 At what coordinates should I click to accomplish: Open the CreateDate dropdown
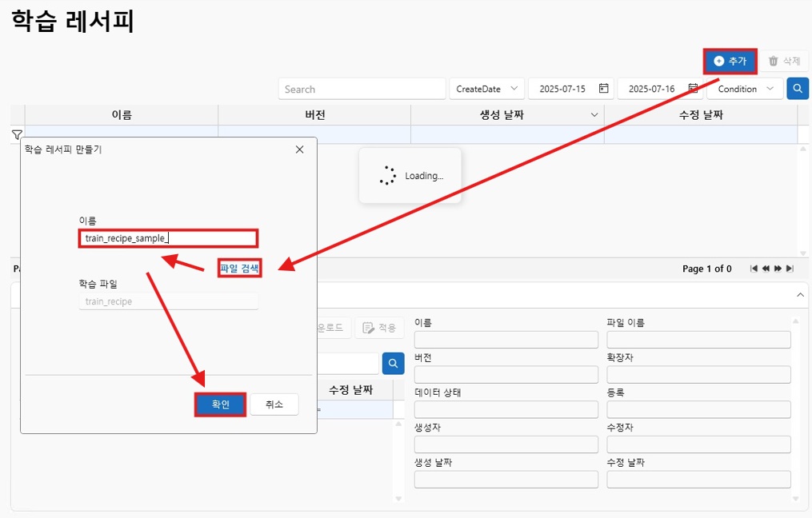click(486, 89)
